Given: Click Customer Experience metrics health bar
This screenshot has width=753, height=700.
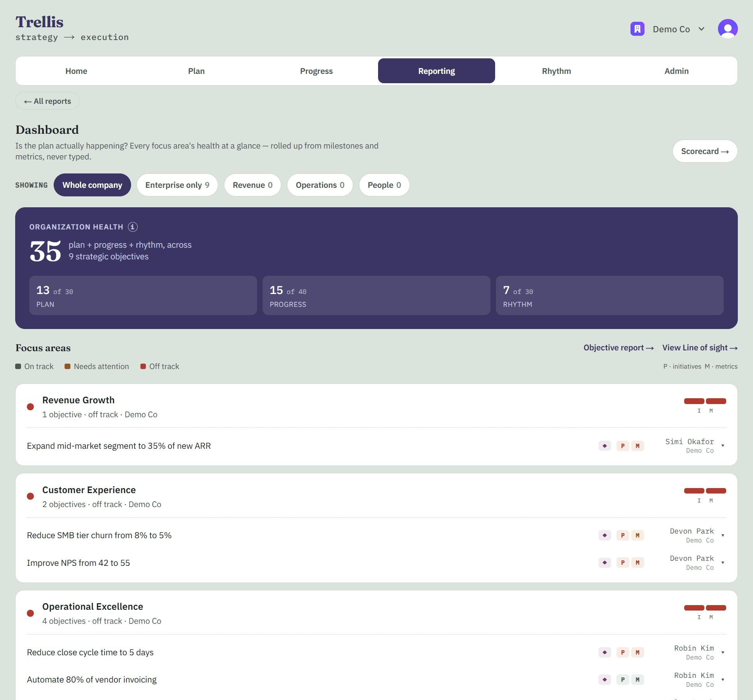Looking at the screenshot, I should (x=716, y=491).
